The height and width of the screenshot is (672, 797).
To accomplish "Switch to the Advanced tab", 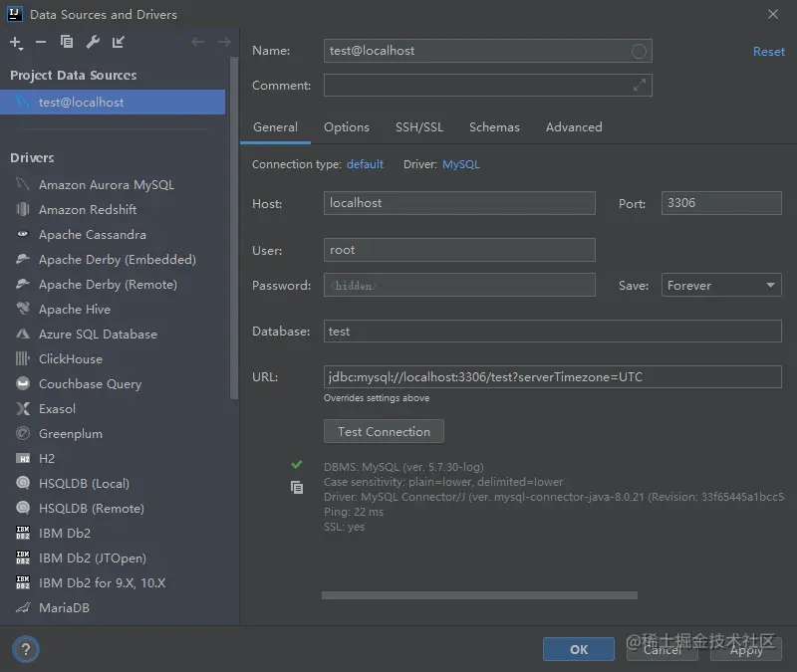I will 574,127.
